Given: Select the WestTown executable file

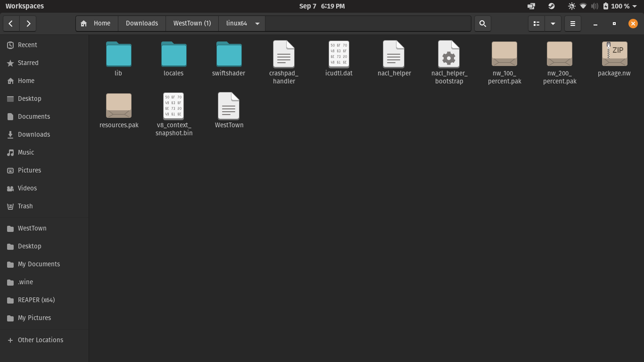Looking at the screenshot, I should [x=229, y=106].
